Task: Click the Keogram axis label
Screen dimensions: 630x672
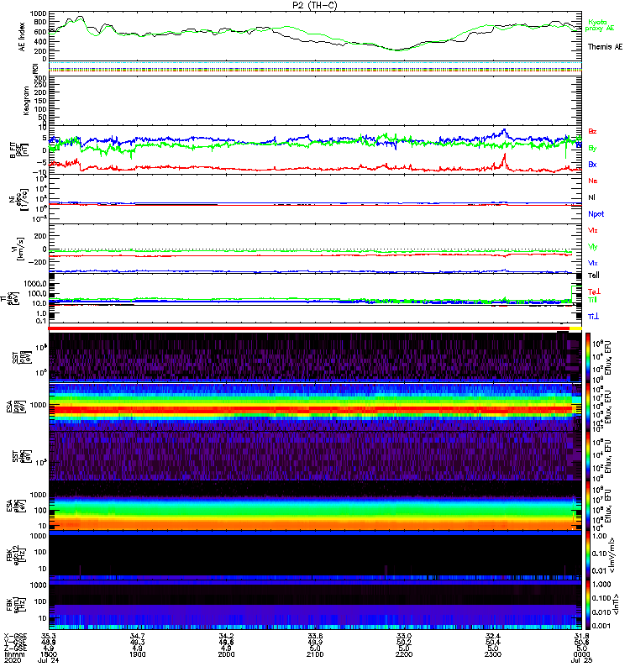Action: point(26,100)
